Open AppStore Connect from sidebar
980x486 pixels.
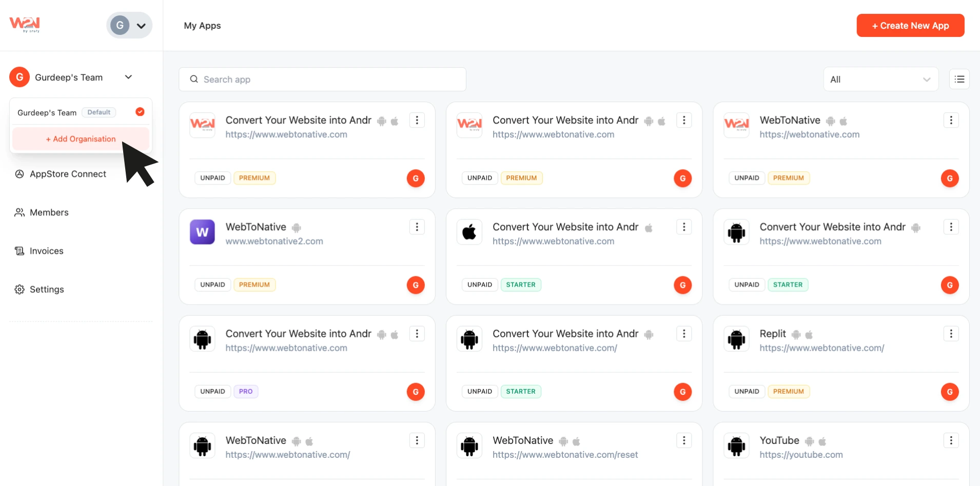[x=68, y=174]
